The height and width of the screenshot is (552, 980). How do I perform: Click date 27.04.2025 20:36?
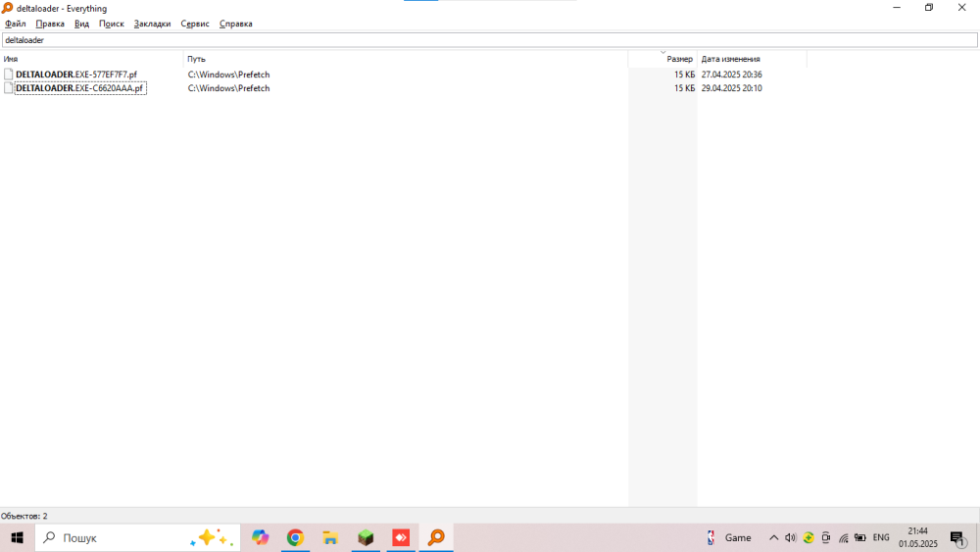(731, 75)
